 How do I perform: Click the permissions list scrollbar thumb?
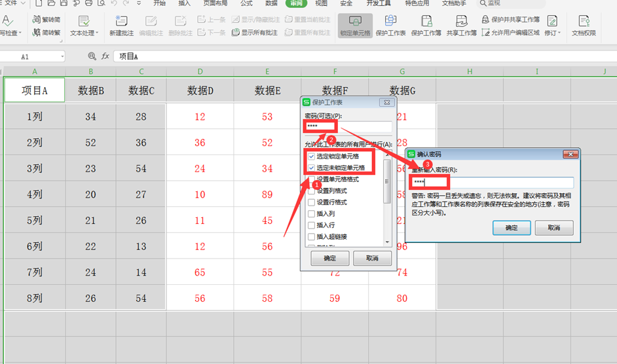pos(387,181)
